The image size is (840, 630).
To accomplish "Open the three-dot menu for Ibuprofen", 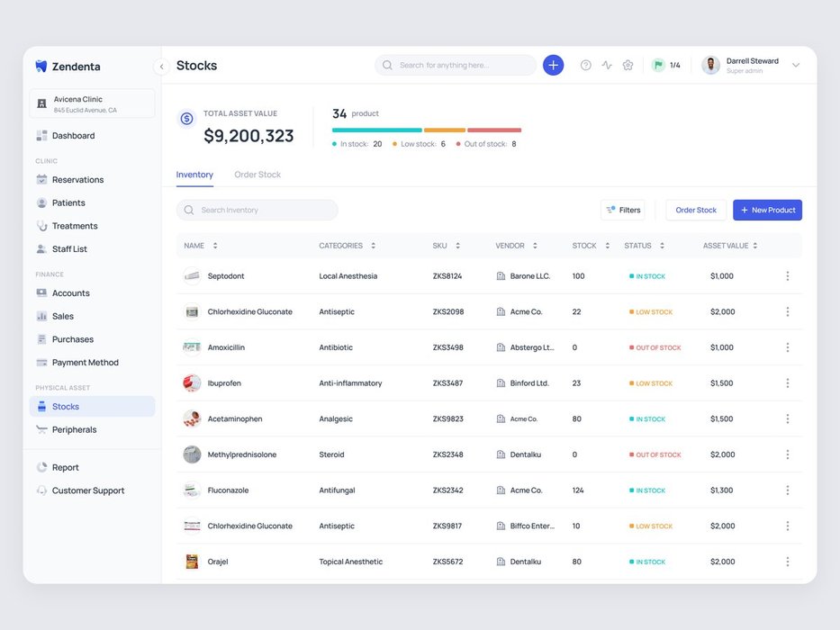I will pyautogui.click(x=787, y=383).
